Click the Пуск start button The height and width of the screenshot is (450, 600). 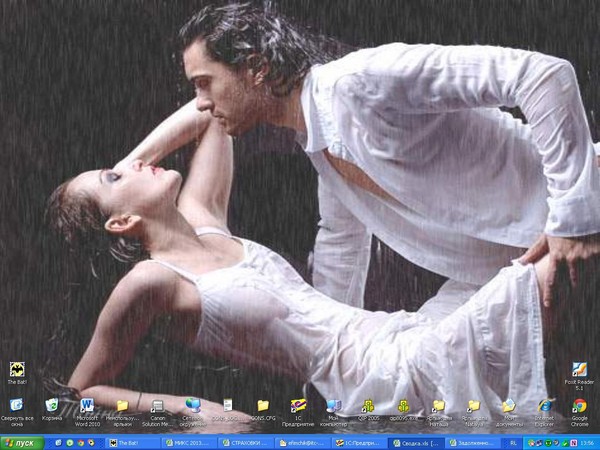[x=22, y=443]
